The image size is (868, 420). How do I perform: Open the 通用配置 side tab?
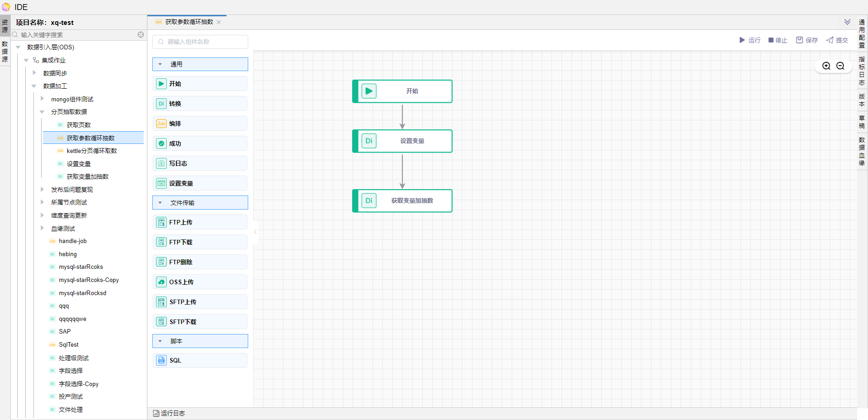[862, 34]
